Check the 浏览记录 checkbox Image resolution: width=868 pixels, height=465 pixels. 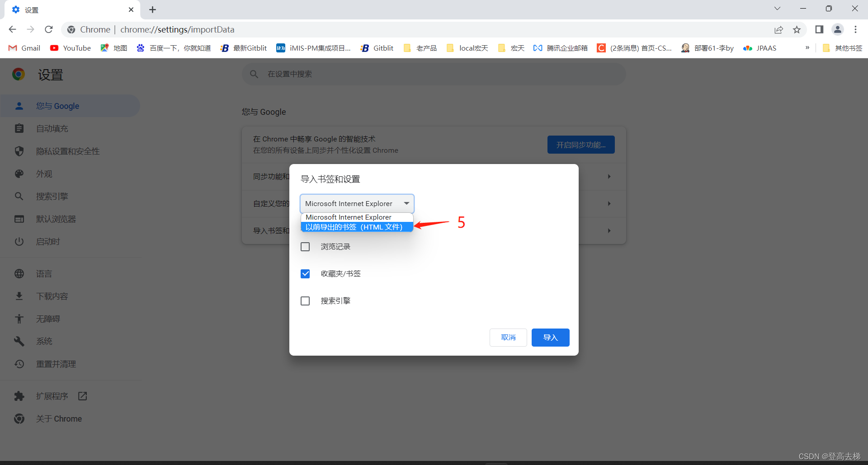pyautogui.click(x=305, y=247)
